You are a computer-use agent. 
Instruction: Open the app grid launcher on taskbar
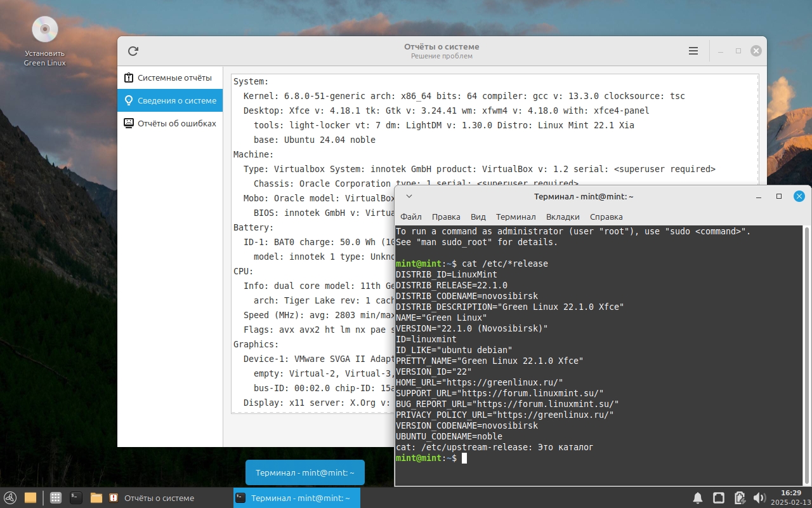tap(55, 498)
